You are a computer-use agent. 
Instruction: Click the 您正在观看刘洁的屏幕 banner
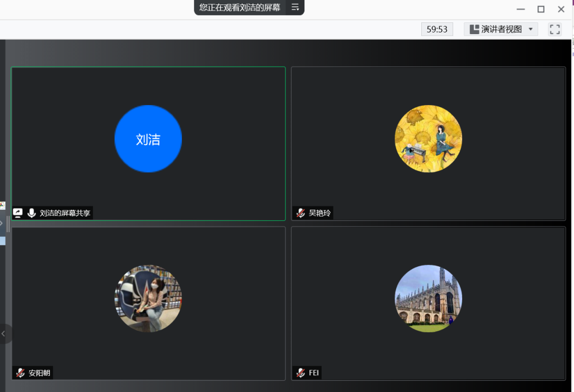(x=240, y=7)
